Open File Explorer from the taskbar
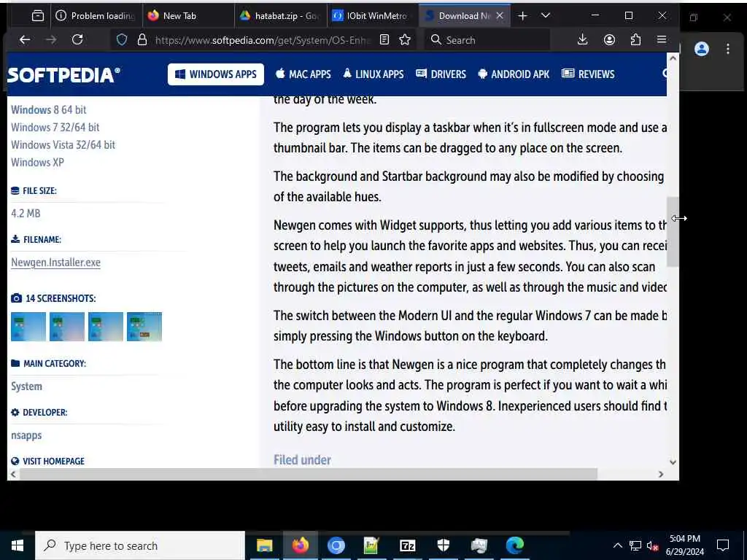Screen dimensions: 747x560 pyautogui.click(x=264, y=545)
